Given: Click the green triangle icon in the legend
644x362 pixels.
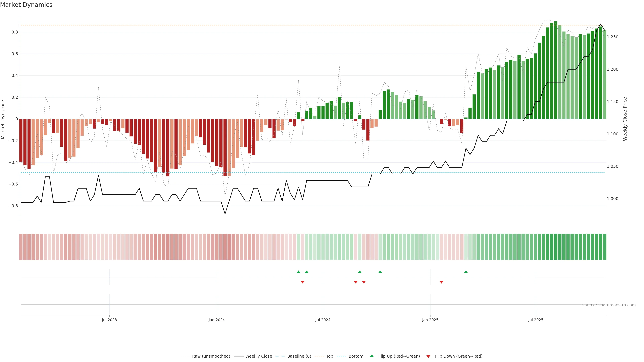Looking at the screenshot, I should point(372,356).
